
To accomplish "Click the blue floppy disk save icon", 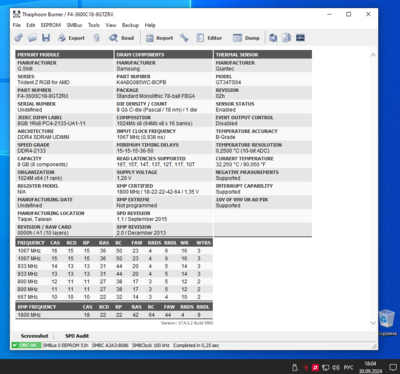I will pyautogui.click(x=46, y=38).
